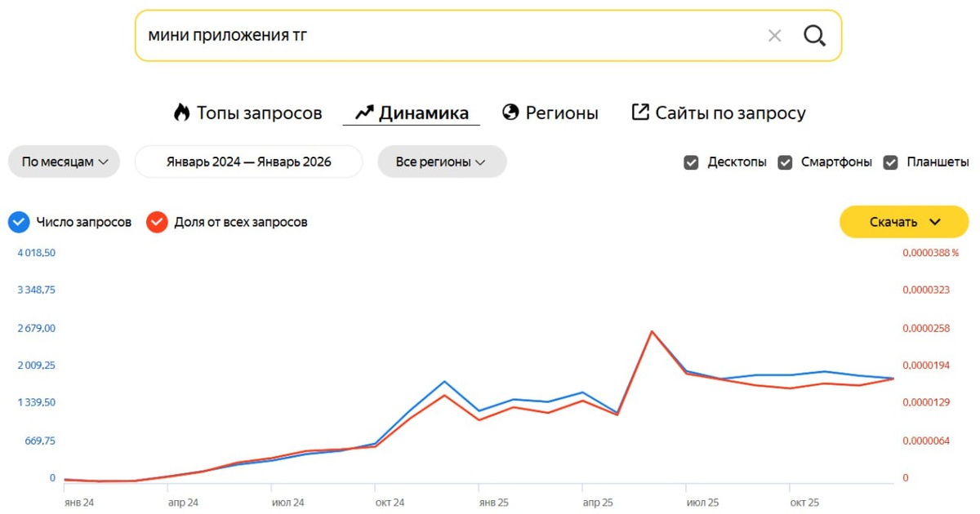Screen dimensions: 980x514
Task: Open the date range Январь 2024 — Январь 2026
Action: pyautogui.click(x=248, y=162)
